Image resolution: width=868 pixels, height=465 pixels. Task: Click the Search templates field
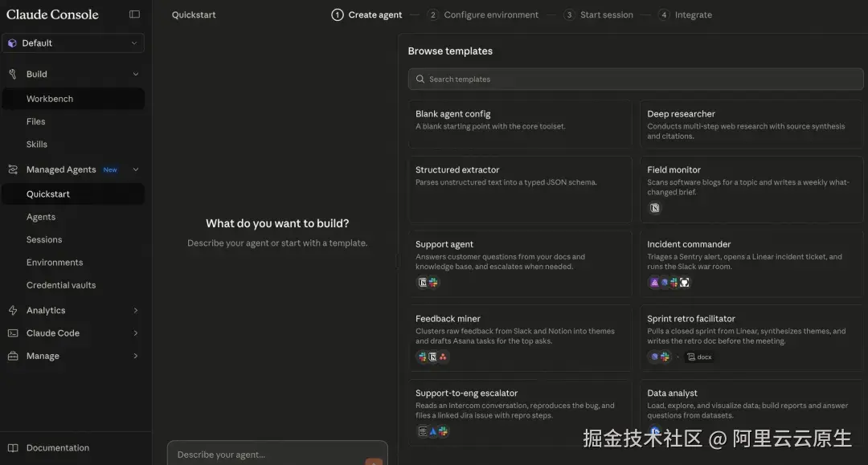(636, 79)
